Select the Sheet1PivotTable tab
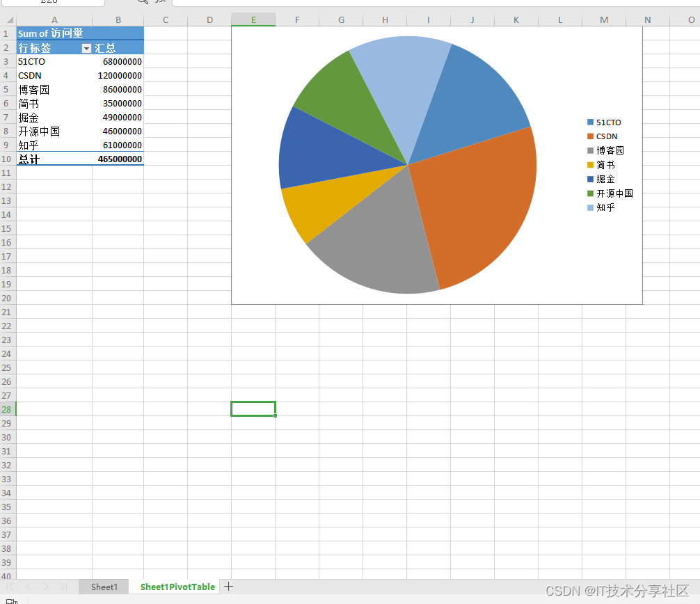Image resolution: width=700 pixels, height=604 pixels. (177, 587)
